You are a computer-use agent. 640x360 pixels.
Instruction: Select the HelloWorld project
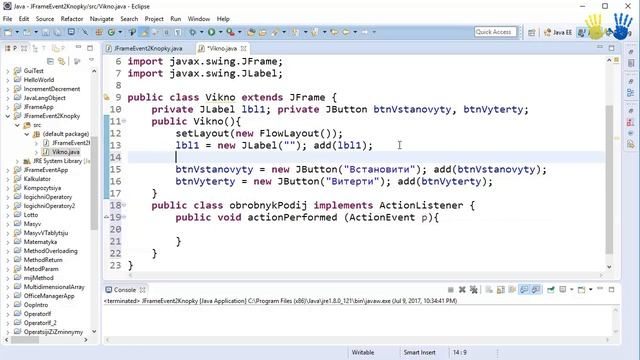click(x=39, y=80)
